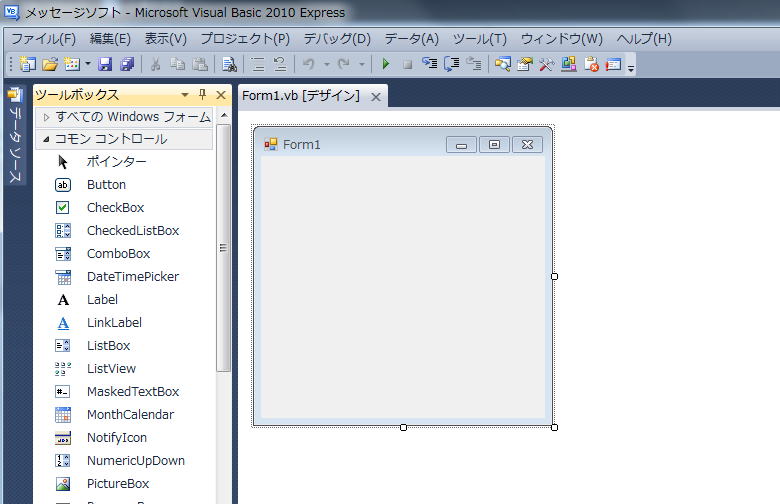Click the Comment Out lines icon

pos(258,64)
